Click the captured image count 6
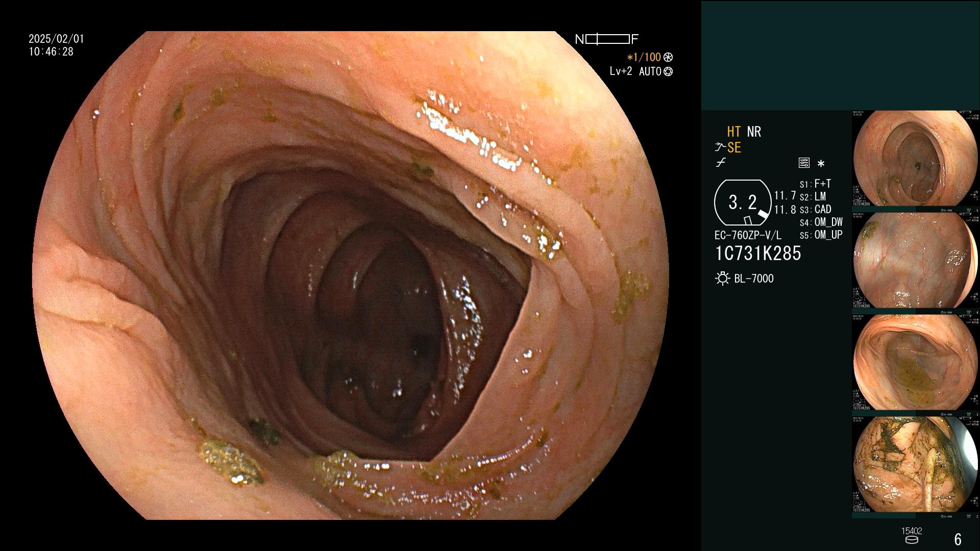980x551 pixels. tap(958, 539)
